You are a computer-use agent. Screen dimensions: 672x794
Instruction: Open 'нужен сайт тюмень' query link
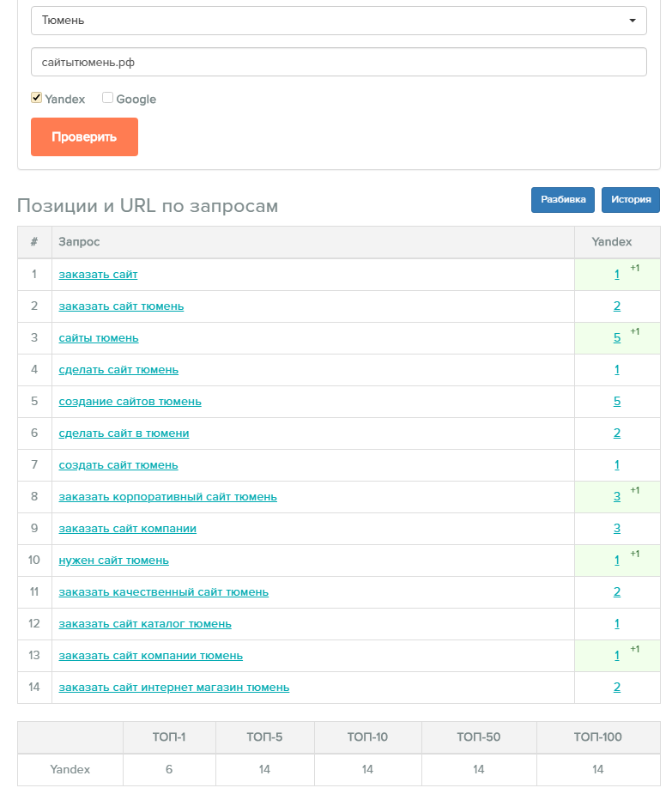[114, 561]
